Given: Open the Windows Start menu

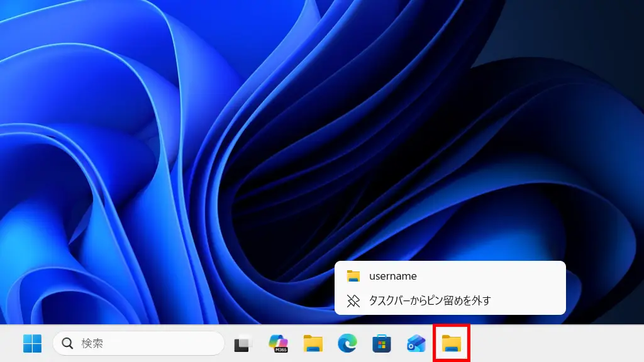Looking at the screenshot, I should click(x=32, y=343).
